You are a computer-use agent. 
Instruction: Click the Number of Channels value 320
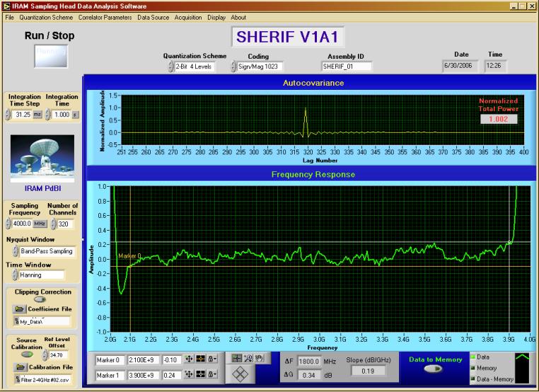point(65,224)
